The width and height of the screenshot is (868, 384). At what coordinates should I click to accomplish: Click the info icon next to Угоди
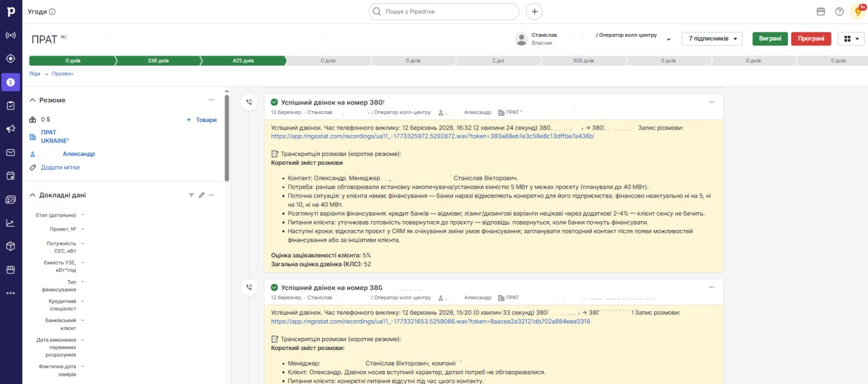[53, 12]
